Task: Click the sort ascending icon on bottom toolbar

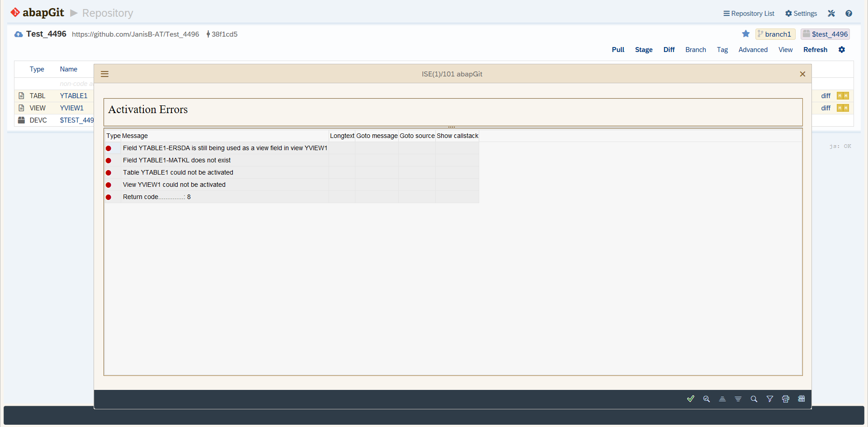Action: (722, 399)
